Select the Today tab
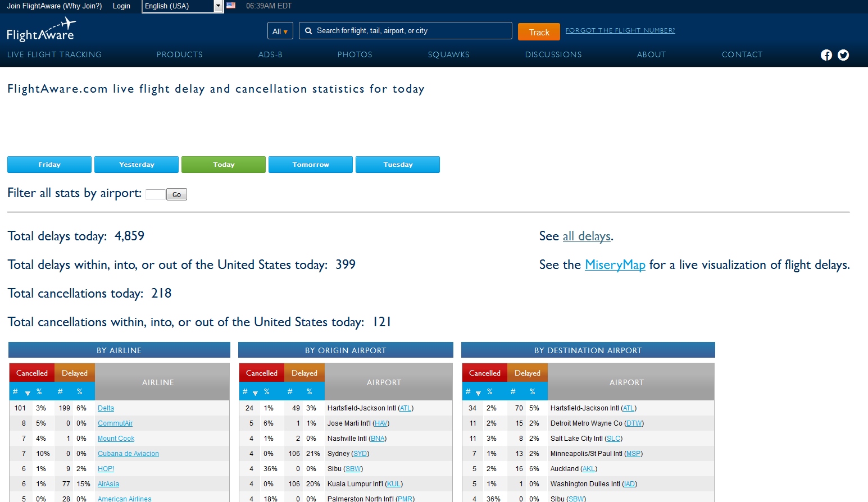Image resolution: width=868 pixels, height=502 pixels. (224, 165)
